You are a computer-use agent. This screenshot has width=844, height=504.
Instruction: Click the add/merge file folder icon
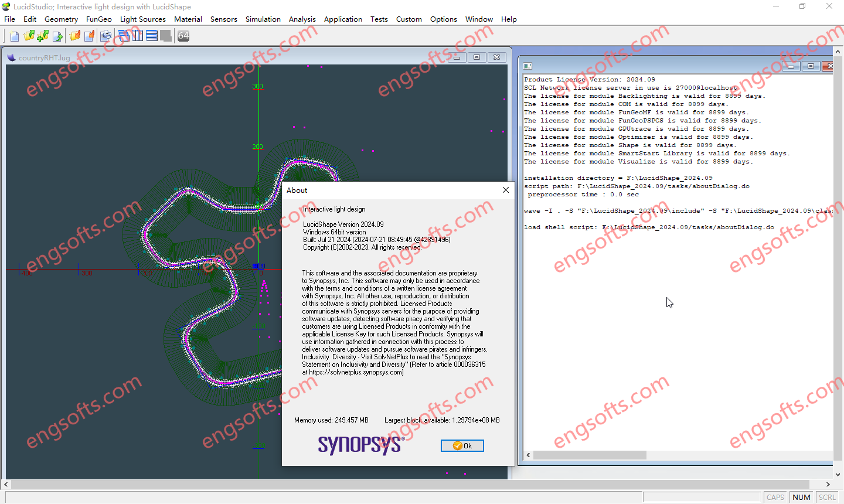pos(43,36)
